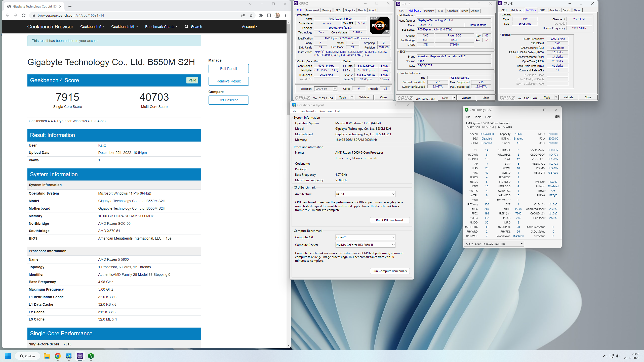The width and height of the screenshot is (644, 362).
Task: Click Set Baseline button
Action: point(228,100)
